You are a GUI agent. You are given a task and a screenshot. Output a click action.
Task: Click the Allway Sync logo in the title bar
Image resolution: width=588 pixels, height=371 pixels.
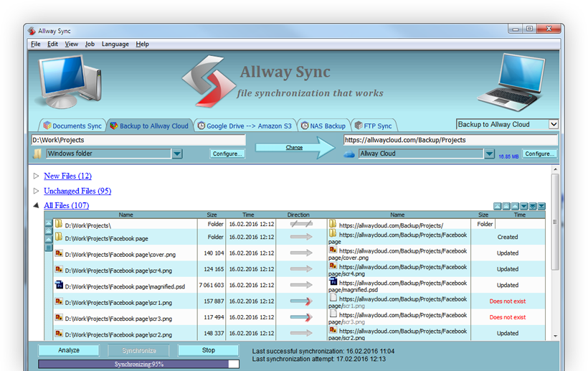pos(32,31)
